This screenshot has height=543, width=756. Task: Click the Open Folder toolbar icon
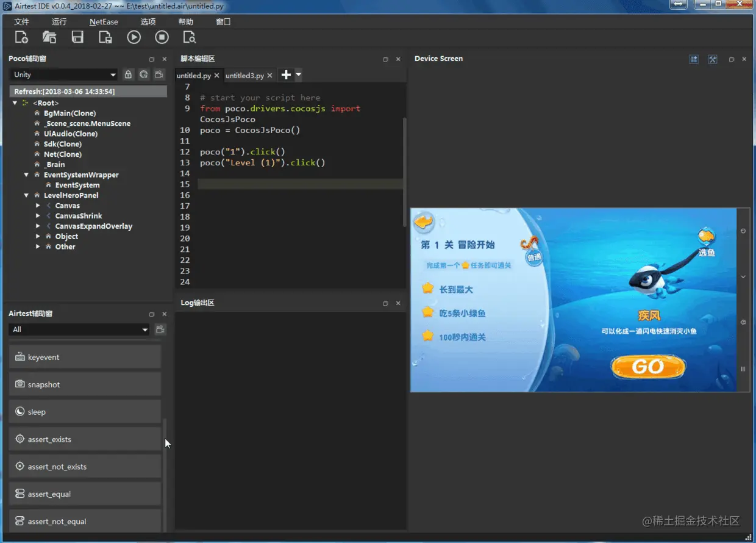point(49,37)
